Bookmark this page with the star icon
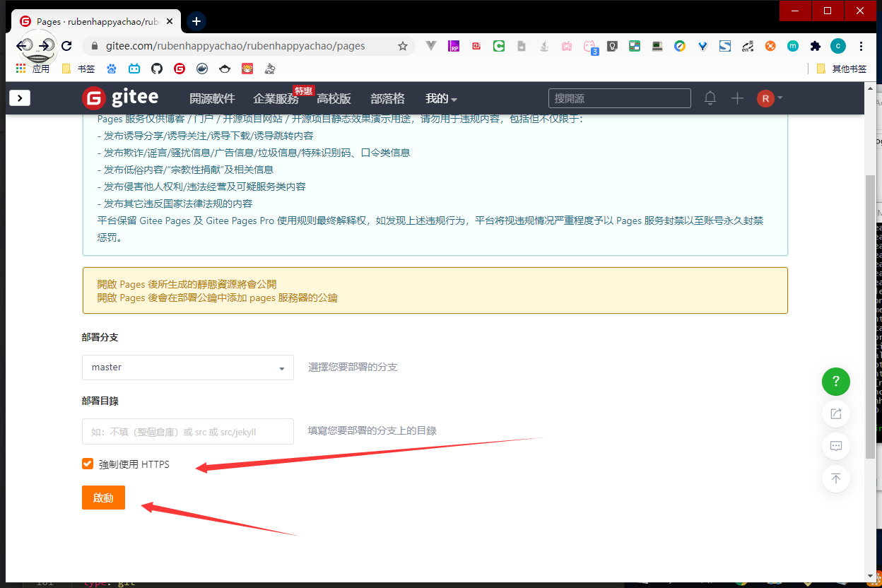The height and width of the screenshot is (588, 882). point(403,46)
